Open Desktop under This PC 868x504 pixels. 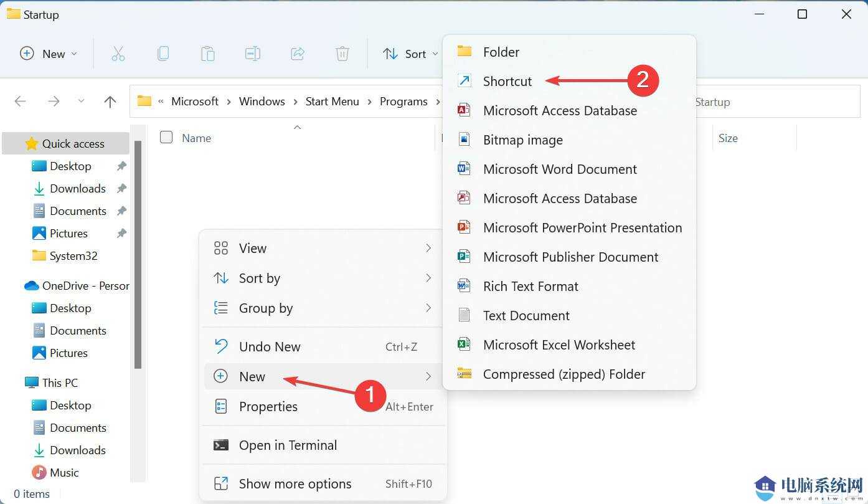(70, 406)
